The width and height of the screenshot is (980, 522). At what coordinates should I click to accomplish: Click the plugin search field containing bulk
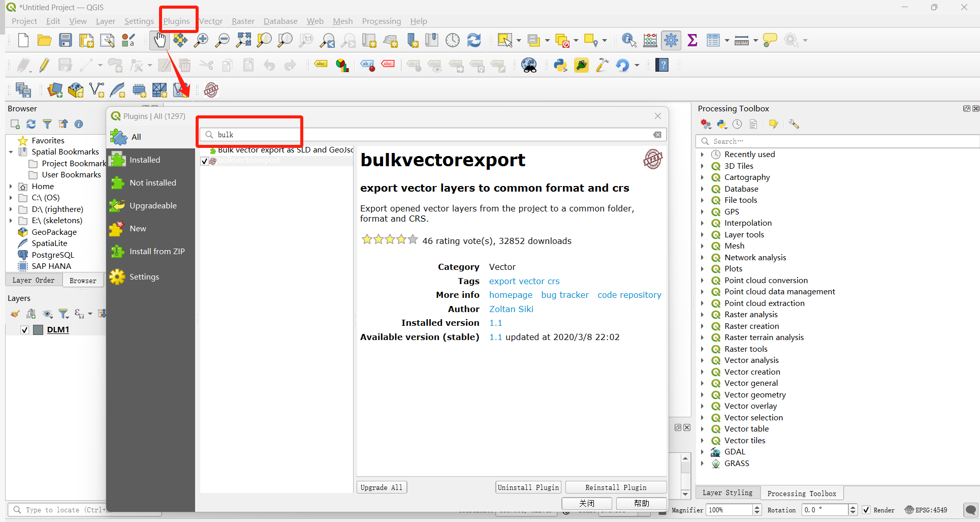(433, 135)
